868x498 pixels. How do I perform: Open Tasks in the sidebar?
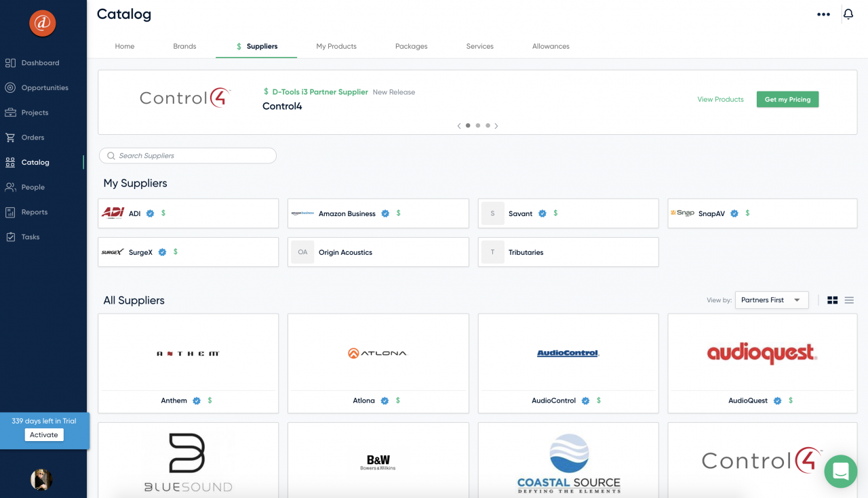pos(22,237)
